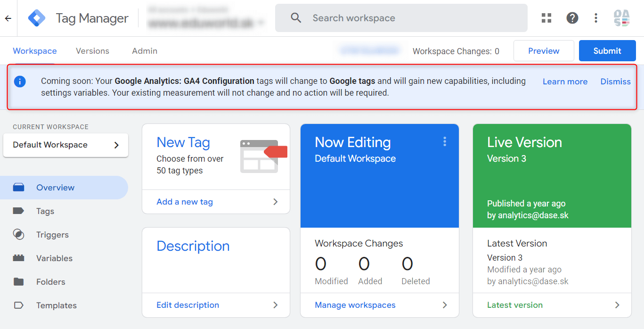The image size is (644, 329).
Task: Open Triggers in the sidebar
Action: click(x=64, y=235)
